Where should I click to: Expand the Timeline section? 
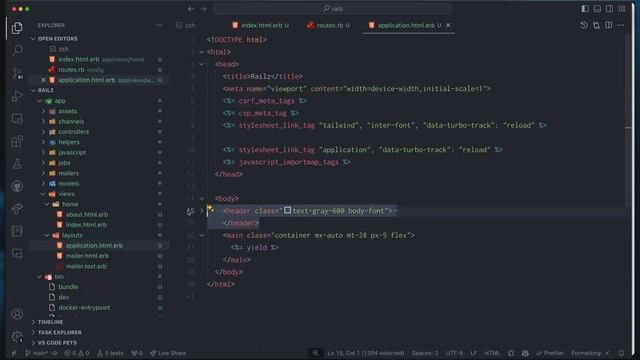[50, 322]
